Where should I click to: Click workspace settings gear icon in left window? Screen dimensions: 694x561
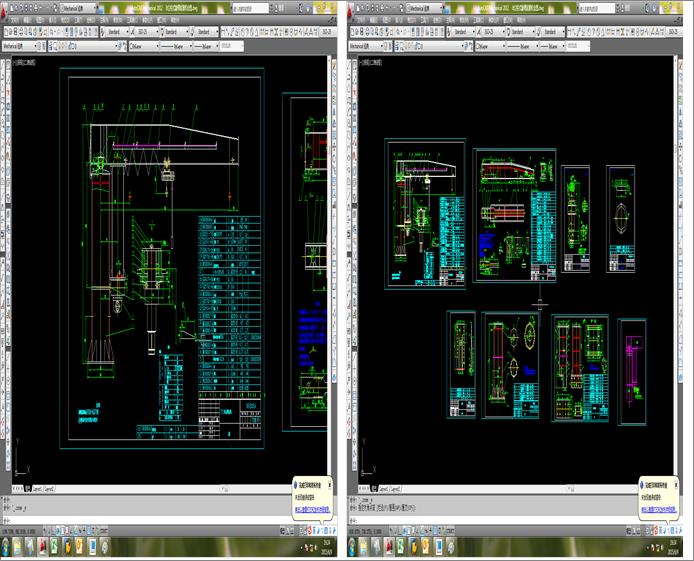tap(40, 46)
